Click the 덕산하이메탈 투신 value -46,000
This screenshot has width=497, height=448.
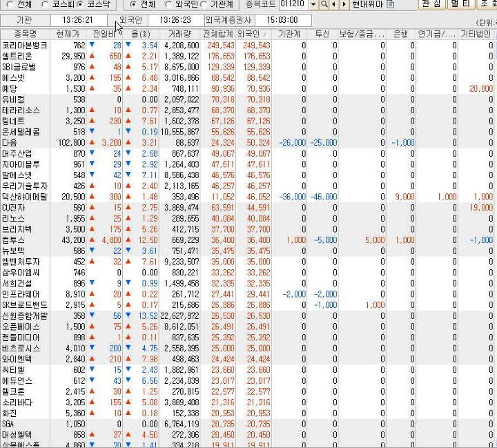click(324, 197)
